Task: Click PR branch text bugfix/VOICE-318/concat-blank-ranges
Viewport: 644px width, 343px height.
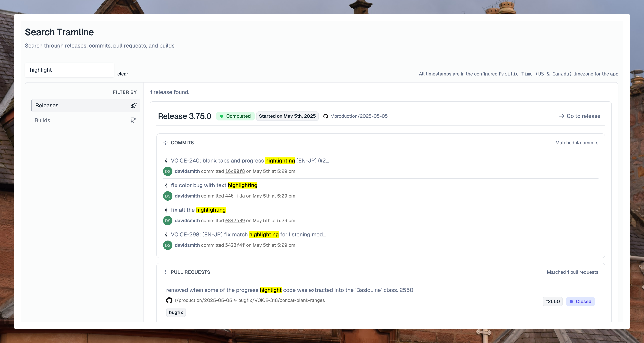Action: pos(282,300)
